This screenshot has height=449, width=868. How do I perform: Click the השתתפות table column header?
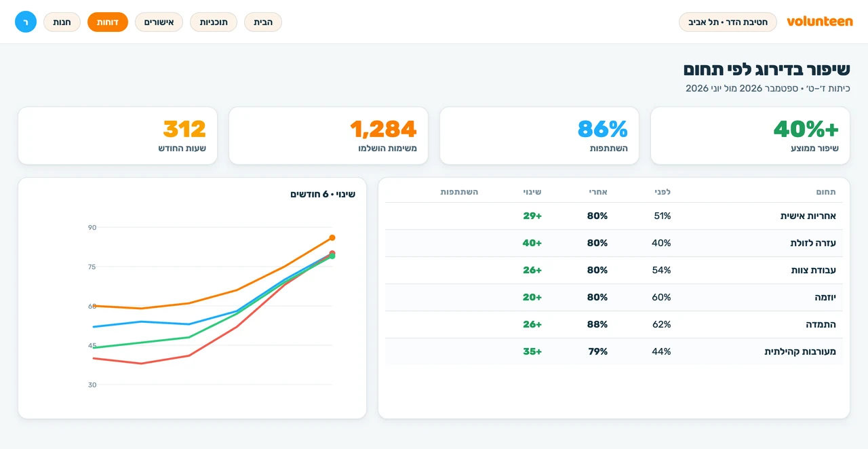(x=459, y=192)
